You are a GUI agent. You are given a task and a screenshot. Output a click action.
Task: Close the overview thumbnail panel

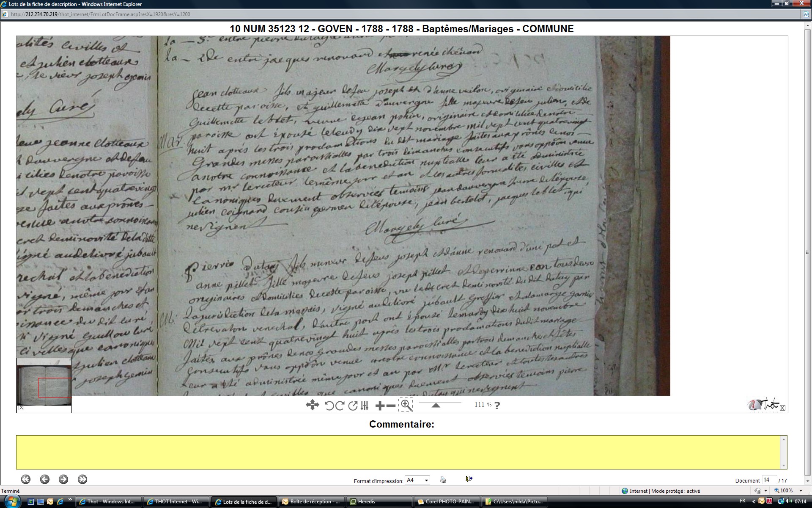point(22,408)
